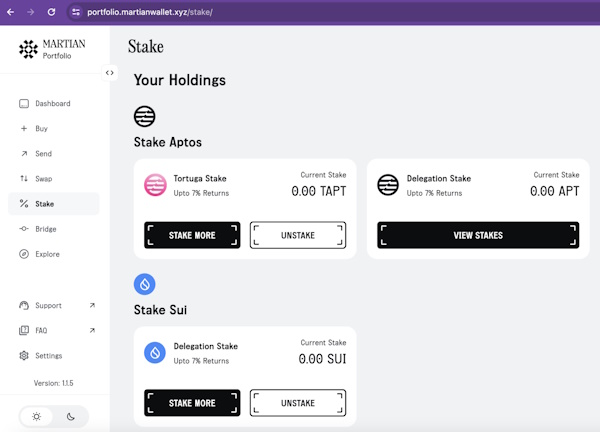
Task: Switch to light mode sun toggle
Action: pyautogui.click(x=37, y=417)
